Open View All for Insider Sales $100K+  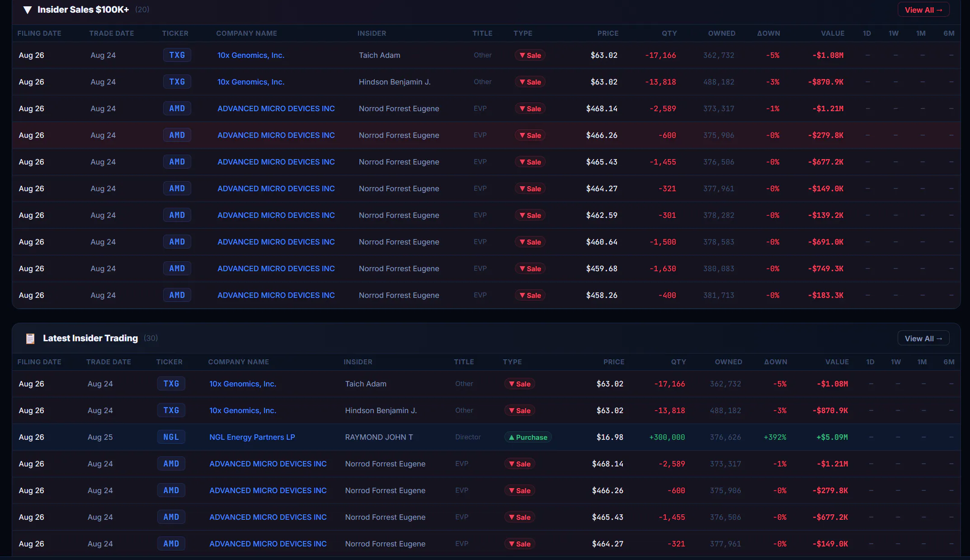pos(923,10)
